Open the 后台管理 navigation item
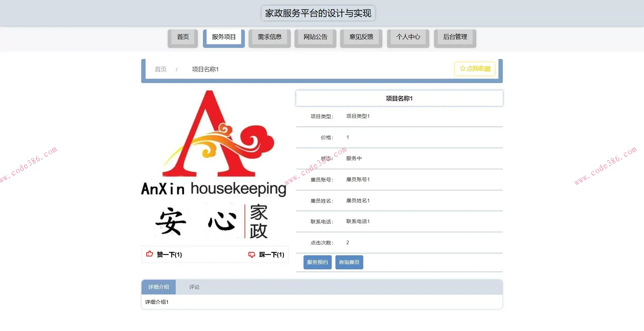Screen dimensions: 644x331 (455, 37)
